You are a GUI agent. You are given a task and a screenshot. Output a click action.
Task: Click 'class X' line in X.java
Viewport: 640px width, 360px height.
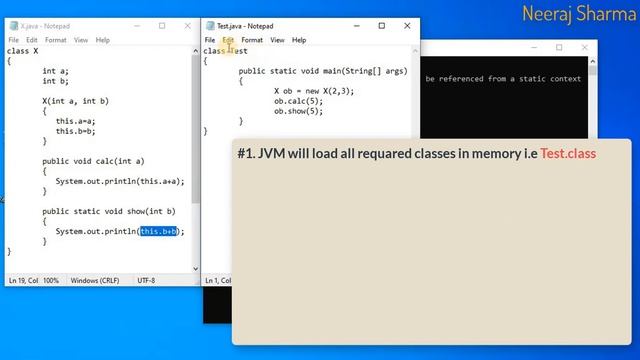click(x=22, y=51)
